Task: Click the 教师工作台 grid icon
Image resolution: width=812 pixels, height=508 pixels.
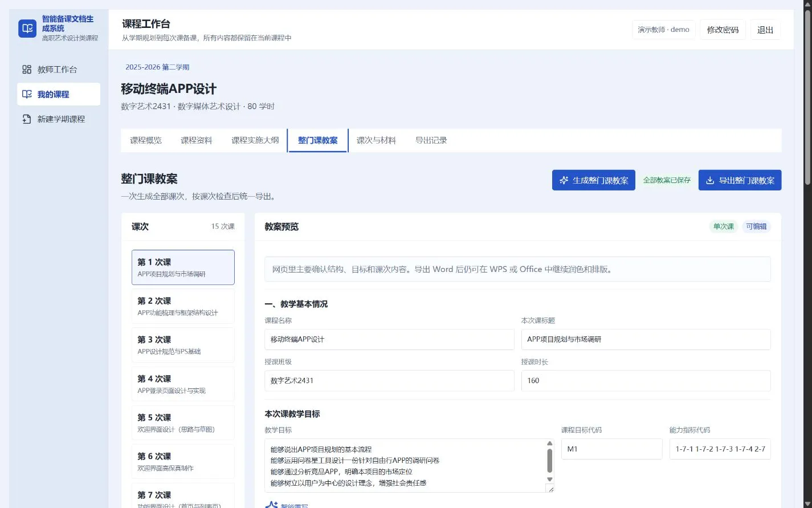Action: [27, 70]
